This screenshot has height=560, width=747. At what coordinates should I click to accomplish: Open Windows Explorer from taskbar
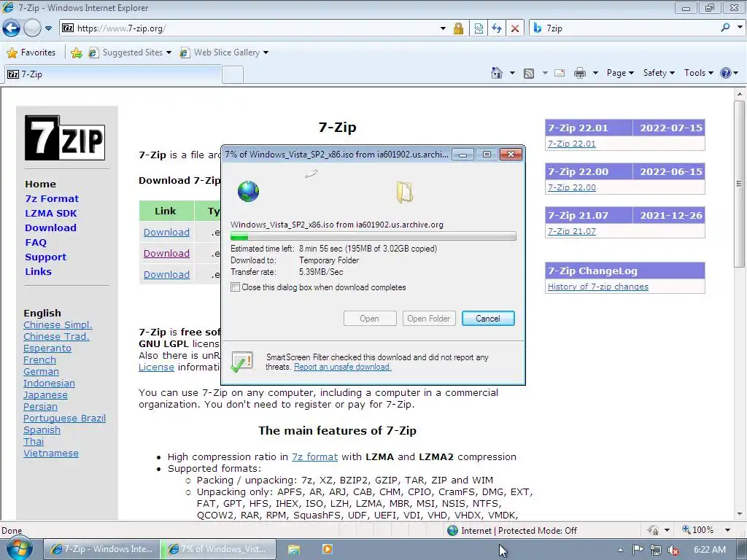point(294,550)
